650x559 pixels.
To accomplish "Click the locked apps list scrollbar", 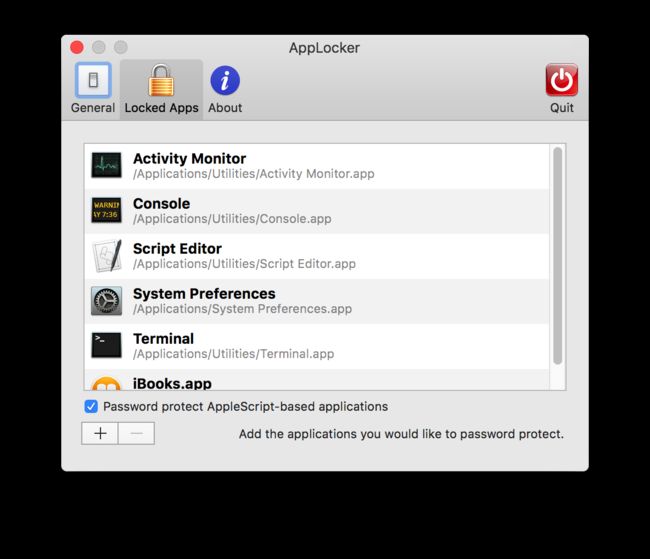I will coord(558,256).
